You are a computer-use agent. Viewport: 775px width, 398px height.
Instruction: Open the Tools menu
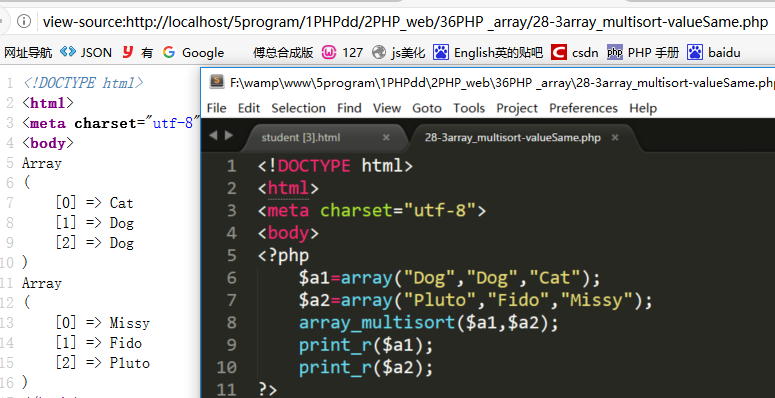(469, 108)
